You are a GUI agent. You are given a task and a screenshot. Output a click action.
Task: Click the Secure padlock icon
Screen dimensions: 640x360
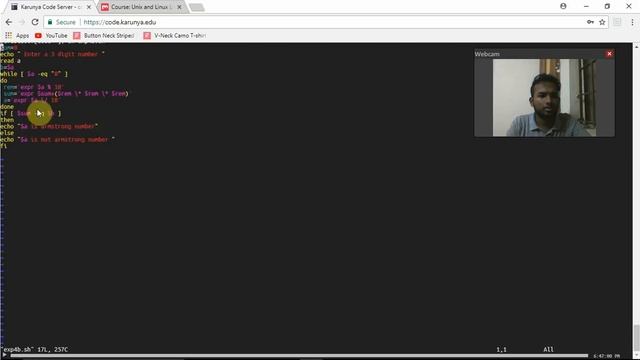point(50,22)
